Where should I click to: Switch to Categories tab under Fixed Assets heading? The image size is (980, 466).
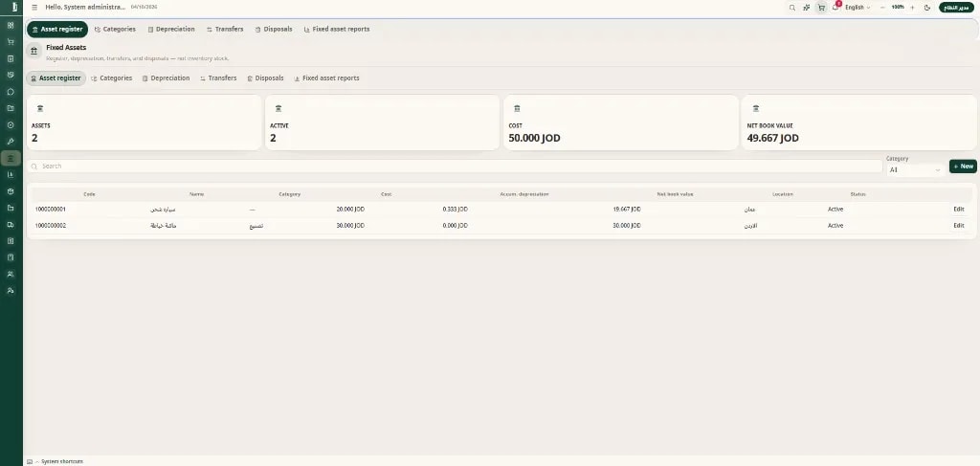coord(112,78)
